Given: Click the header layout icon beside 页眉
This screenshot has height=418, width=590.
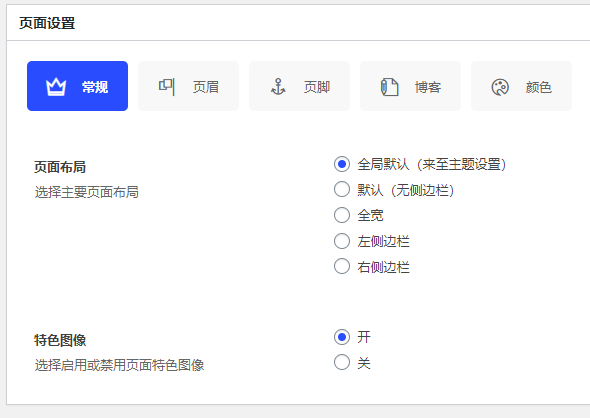Looking at the screenshot, I should (x=167, y=87).
